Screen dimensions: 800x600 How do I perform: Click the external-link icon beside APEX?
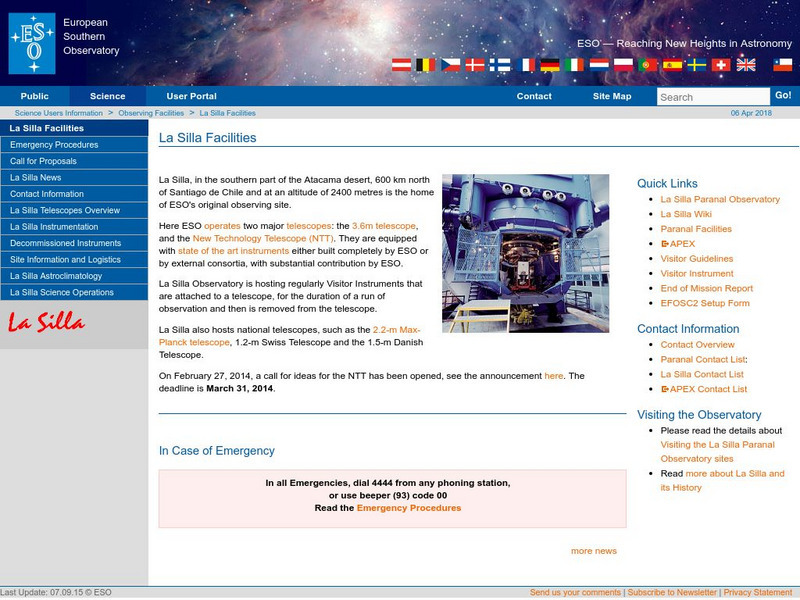664,242
